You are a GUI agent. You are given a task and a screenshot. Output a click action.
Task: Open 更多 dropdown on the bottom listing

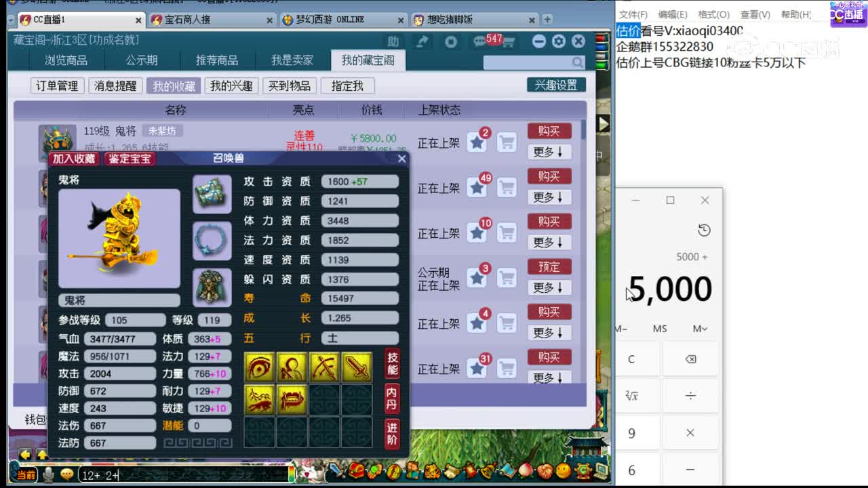click(549, 378)
